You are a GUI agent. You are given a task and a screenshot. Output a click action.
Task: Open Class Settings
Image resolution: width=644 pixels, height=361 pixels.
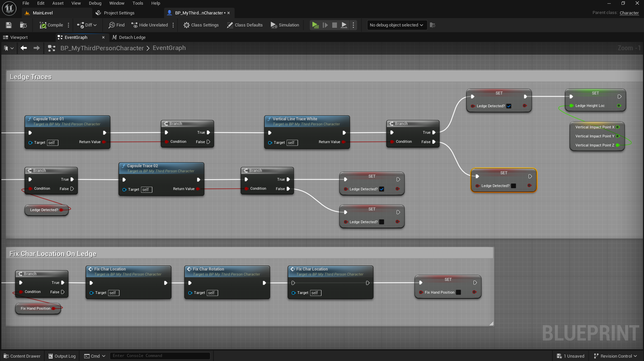pyautogui.click(x=201, y=25)
